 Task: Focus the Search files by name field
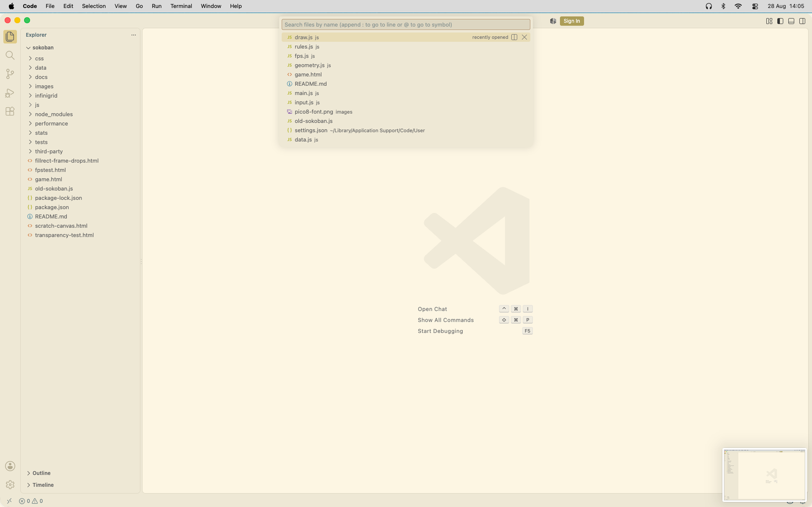tap(406, 25)
